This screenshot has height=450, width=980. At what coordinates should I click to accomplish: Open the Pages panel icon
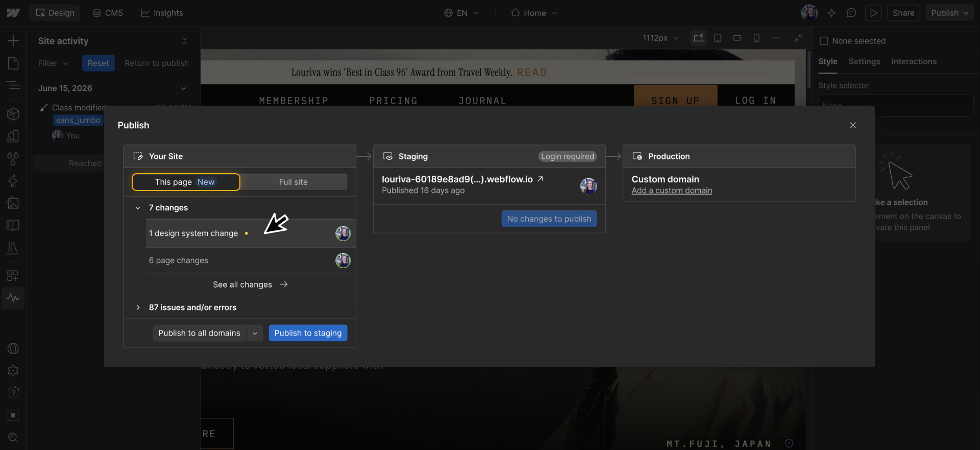(13, 63)
